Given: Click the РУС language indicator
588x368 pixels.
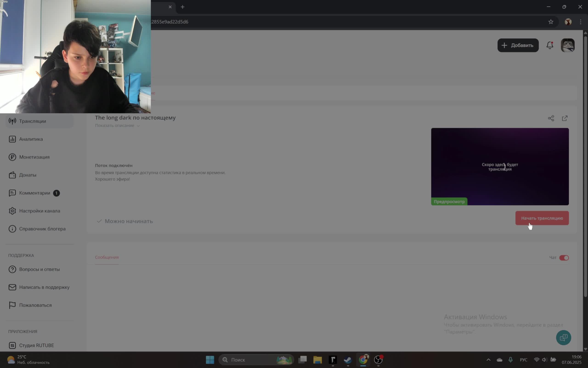Looking at the screenshot, I should (x=523, y=360).
